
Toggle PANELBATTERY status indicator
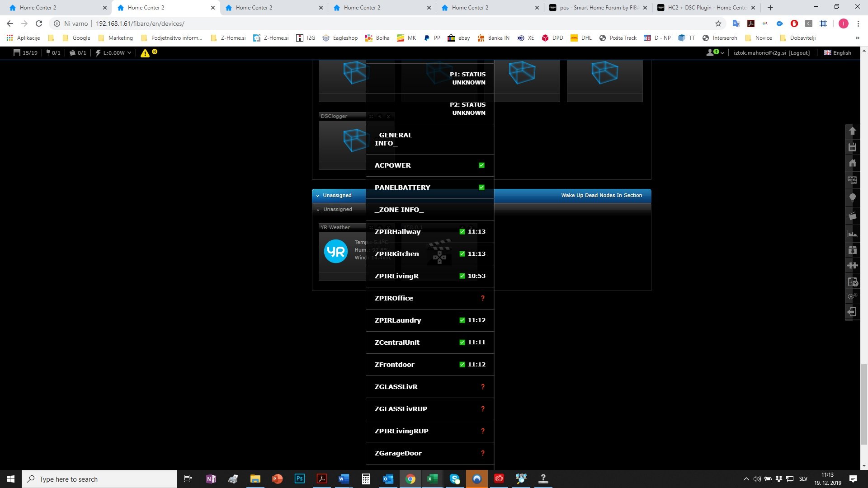click(481, 187)
